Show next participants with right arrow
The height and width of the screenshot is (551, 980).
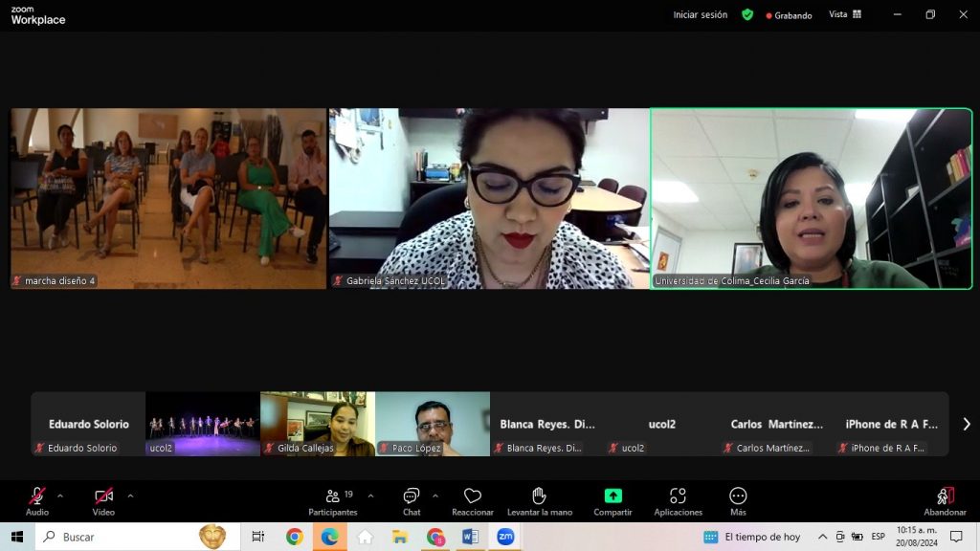tap(966, 424)
